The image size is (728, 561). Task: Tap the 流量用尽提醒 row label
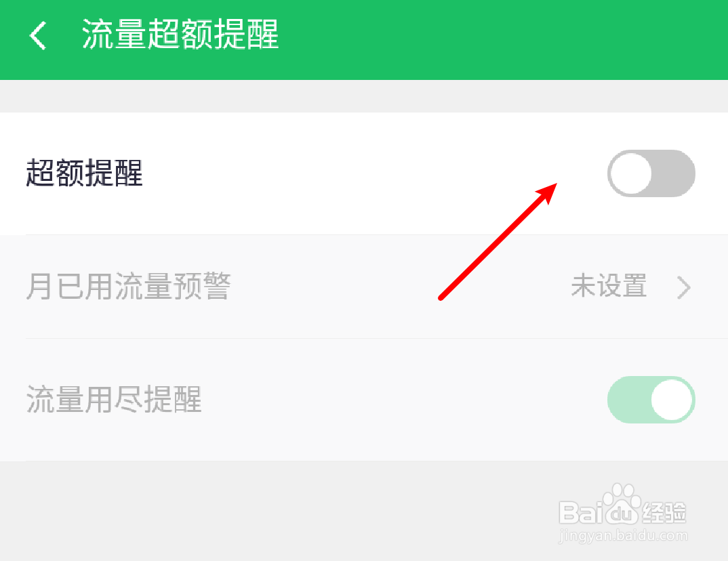114,399
